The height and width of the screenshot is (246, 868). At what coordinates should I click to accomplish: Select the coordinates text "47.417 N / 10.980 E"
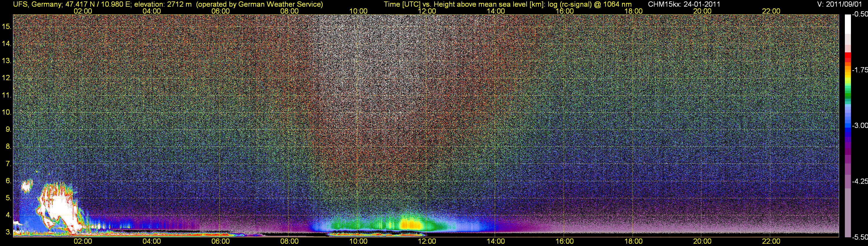(98, 4)
